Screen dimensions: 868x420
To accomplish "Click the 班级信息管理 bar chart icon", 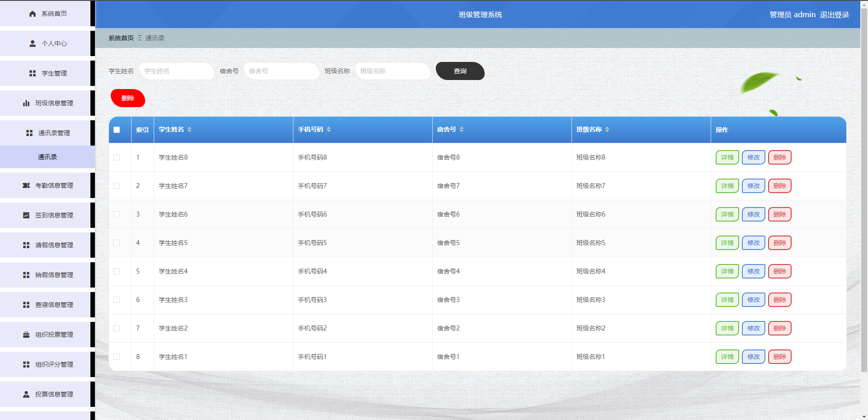I will coord(26,103).
